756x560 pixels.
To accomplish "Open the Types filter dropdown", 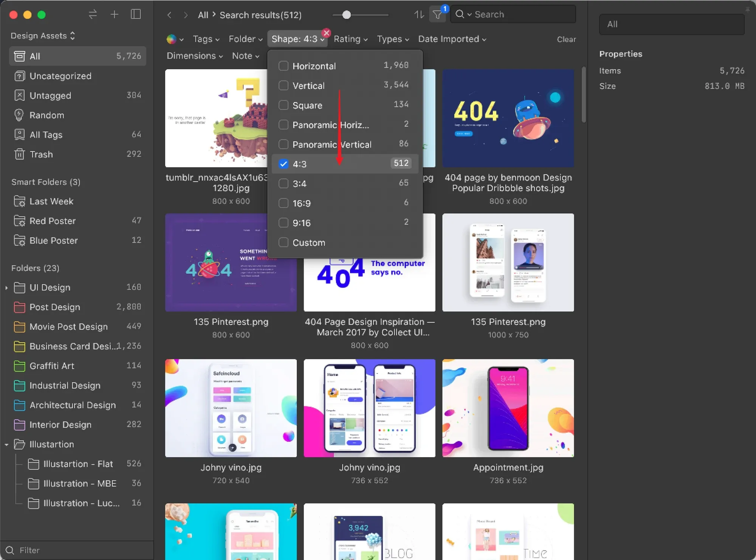I will [x=393, y=39].
